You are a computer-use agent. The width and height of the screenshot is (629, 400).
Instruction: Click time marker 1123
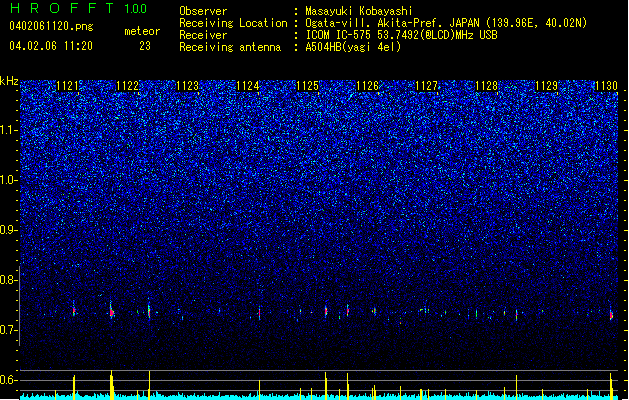coord(187,86)
